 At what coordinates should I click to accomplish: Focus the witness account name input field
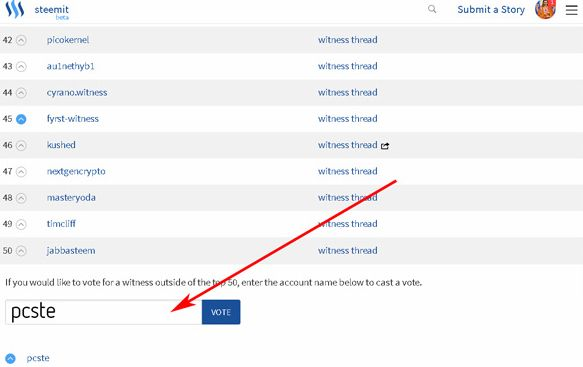pos(103,312)
